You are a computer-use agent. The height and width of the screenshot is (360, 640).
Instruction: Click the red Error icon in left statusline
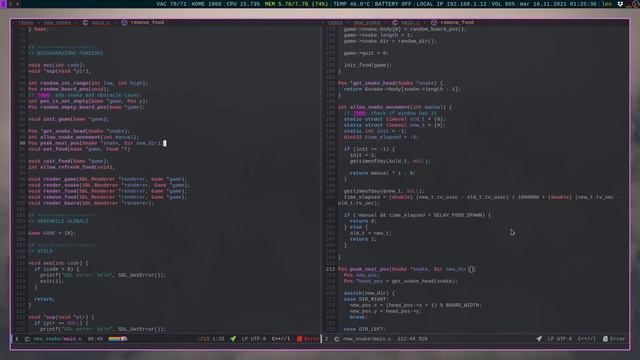300,339
